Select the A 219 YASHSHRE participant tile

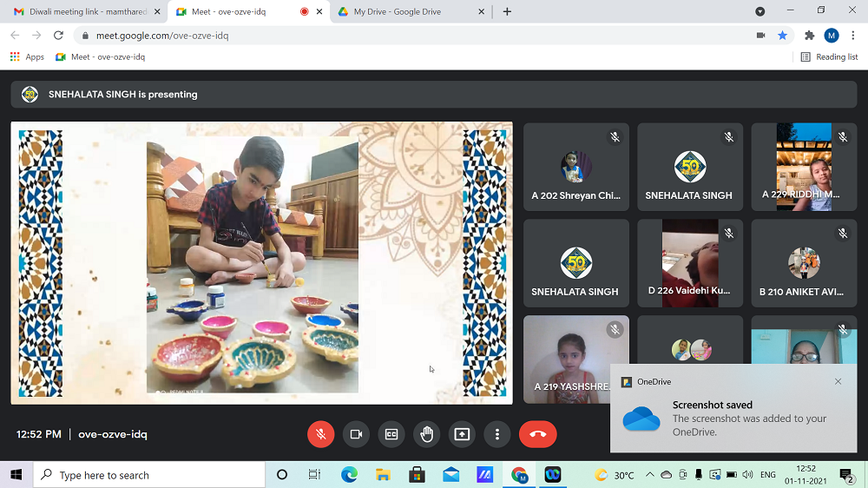(575, 359)
